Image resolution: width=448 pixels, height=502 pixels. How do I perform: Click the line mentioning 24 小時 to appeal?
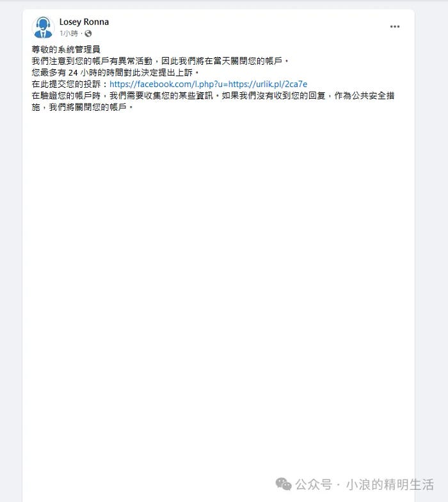[x=115, y=73]
